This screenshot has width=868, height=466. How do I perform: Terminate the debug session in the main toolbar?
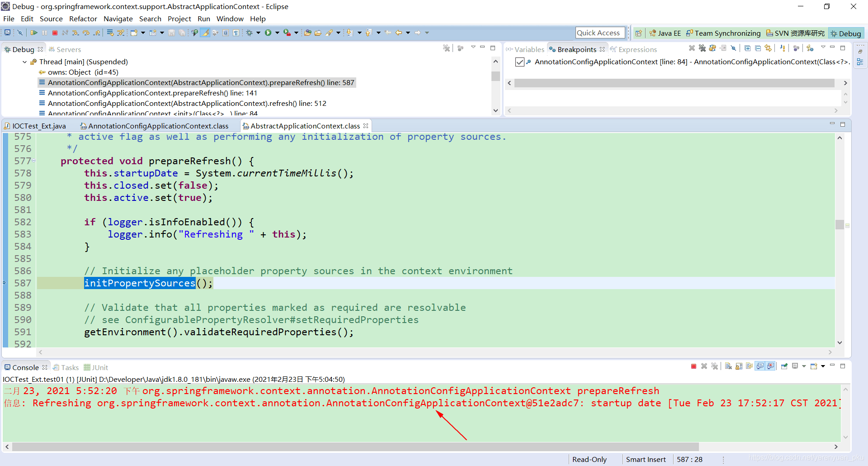(55, 33)
